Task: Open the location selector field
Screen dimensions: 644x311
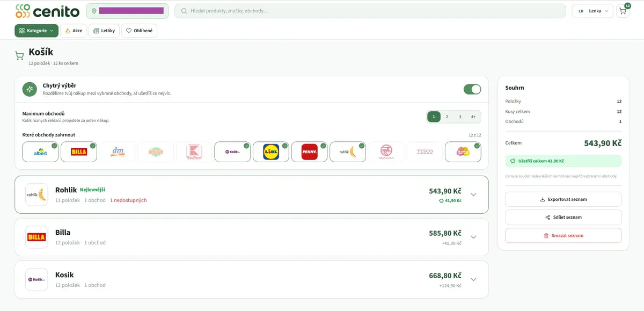Action: pyautogui.click(x=128, y=11)
